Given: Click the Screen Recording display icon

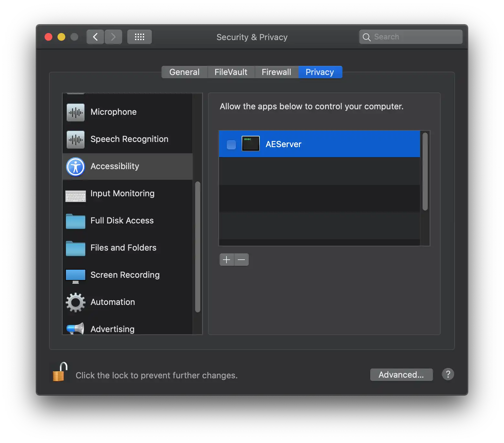Looking at the screenshot, I should point(75,275).
